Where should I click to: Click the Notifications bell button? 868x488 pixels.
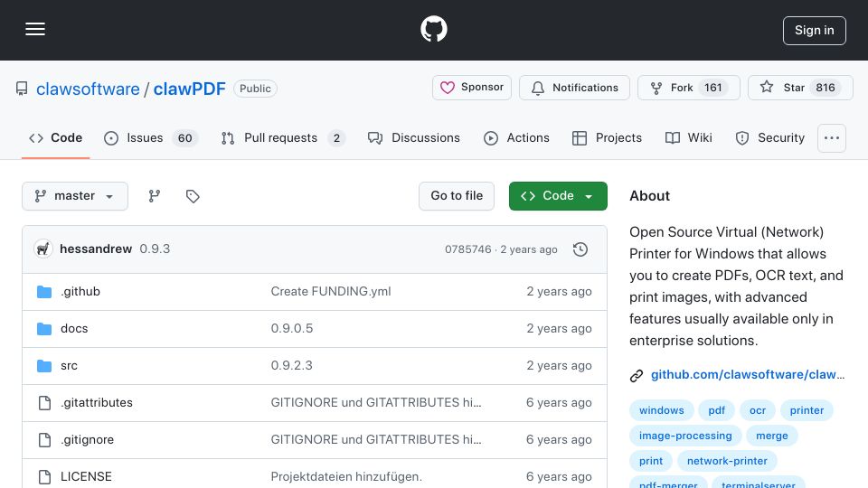[x=575, y=88]
